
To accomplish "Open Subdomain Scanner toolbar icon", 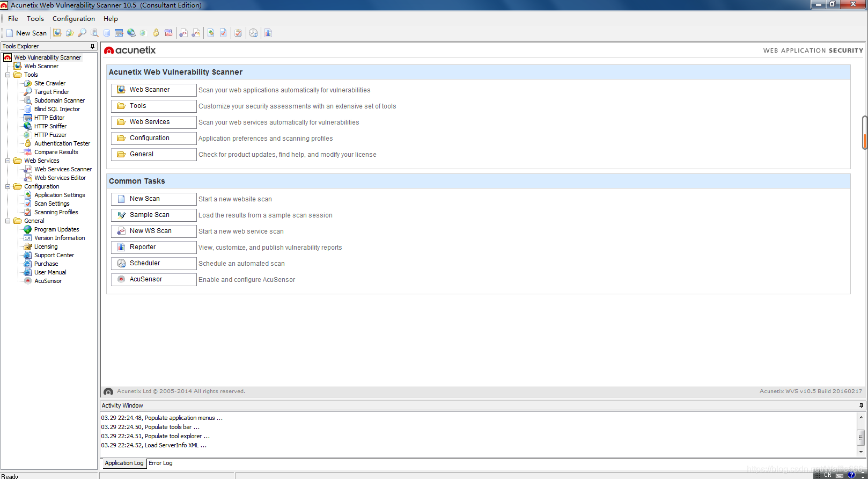I will 94,33.
